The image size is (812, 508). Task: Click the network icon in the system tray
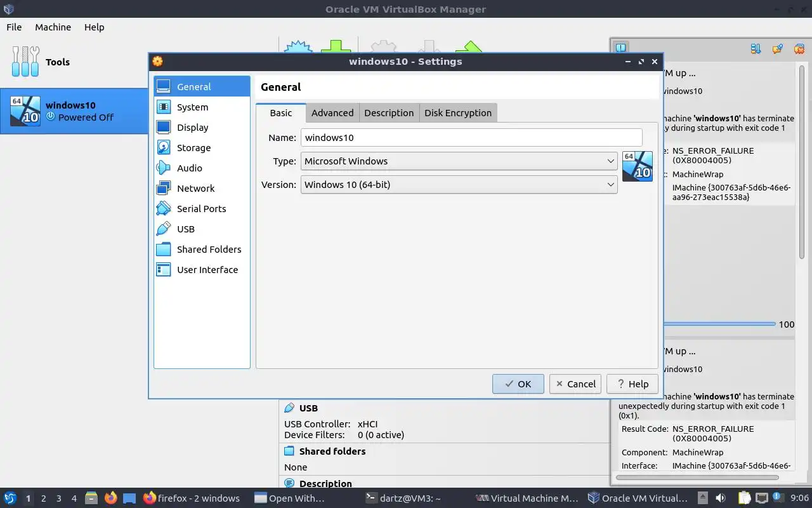click(762, 498)
